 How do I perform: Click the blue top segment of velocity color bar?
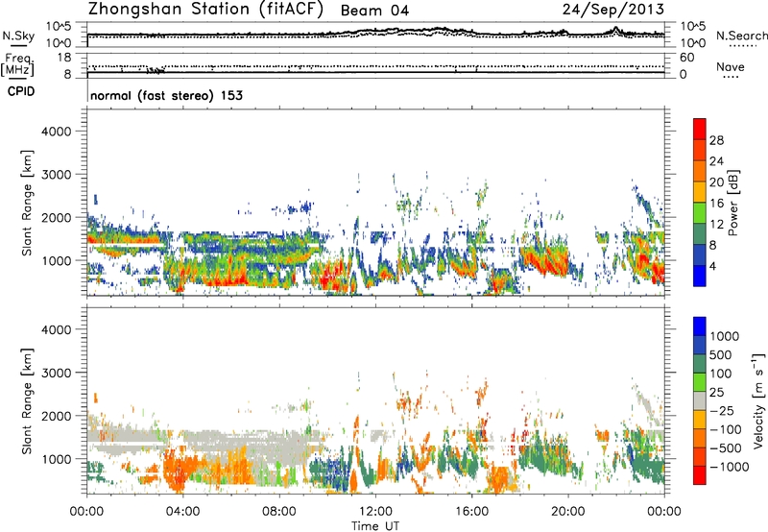(x=700, y=326)
